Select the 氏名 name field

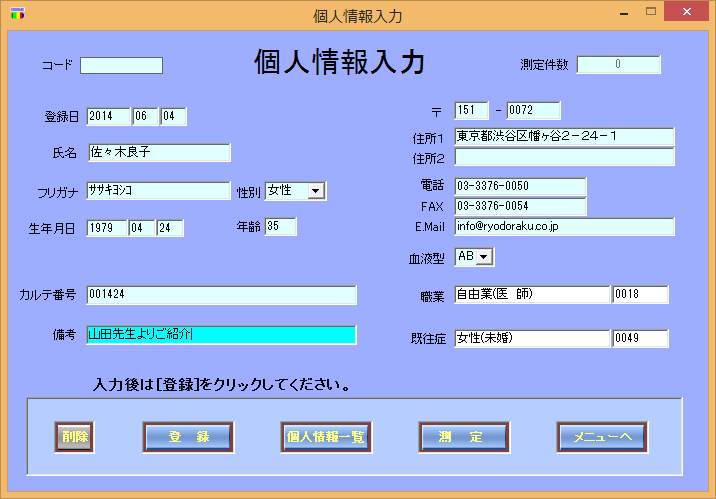pyautogui.click(x=158, y=153)
